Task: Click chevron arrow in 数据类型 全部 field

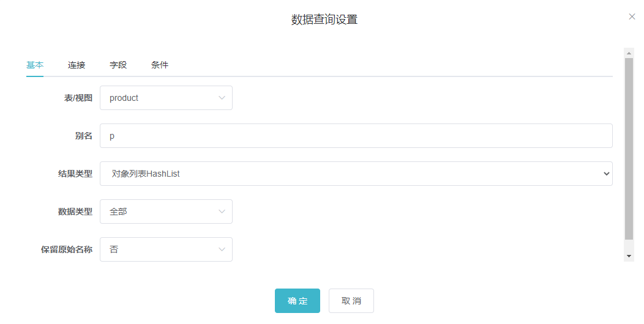Action: click(222, 212)
